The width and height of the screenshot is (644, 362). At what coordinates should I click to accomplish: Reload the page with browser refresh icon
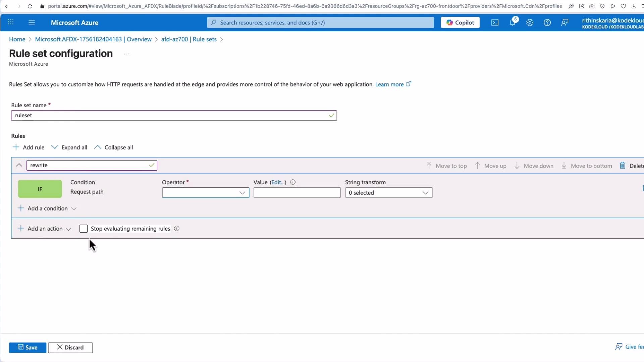(30, 6)
